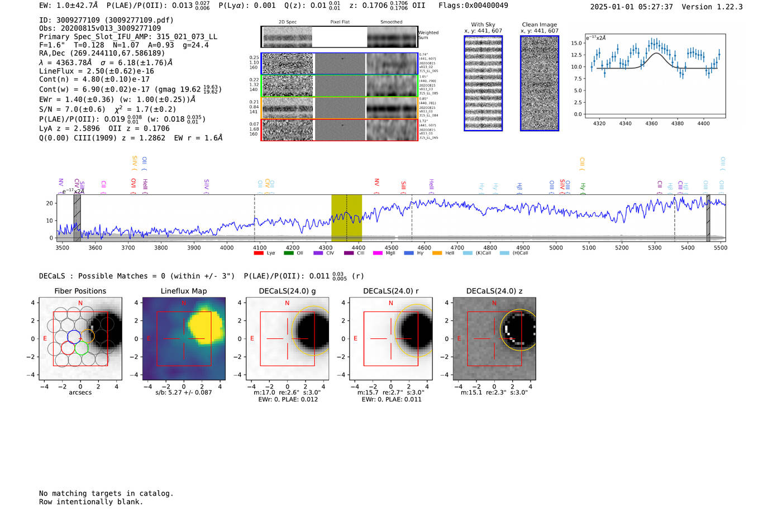Click the z: 0.1706 OII header value
Screen dimensions: 782x532
(x=387, y=6)
